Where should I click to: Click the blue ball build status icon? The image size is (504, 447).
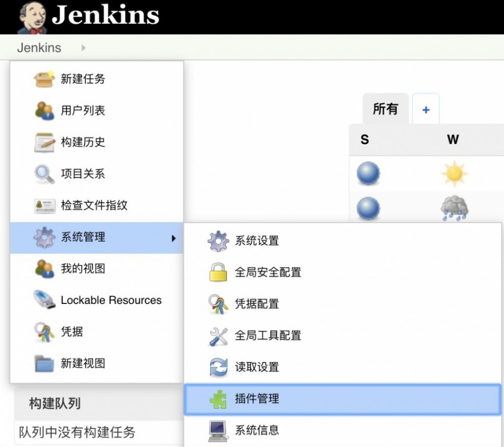tap(368, 173)
